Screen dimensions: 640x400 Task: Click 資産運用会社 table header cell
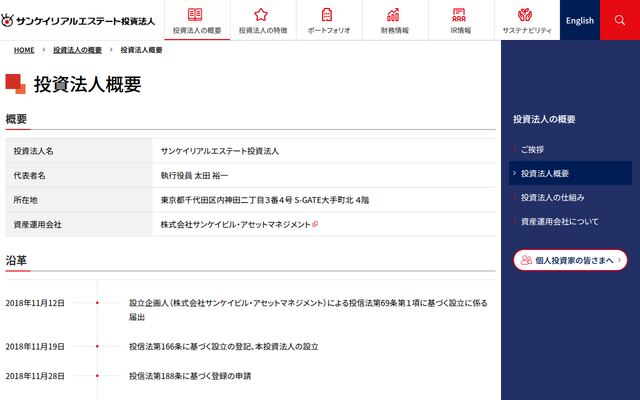click(79, 224)
